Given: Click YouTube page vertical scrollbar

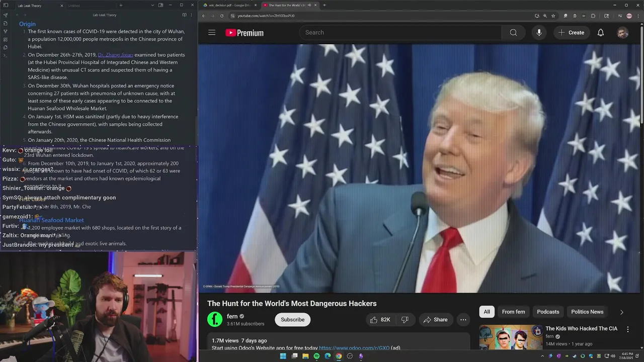Looking at the screenshot, I should tap(642, 75).
